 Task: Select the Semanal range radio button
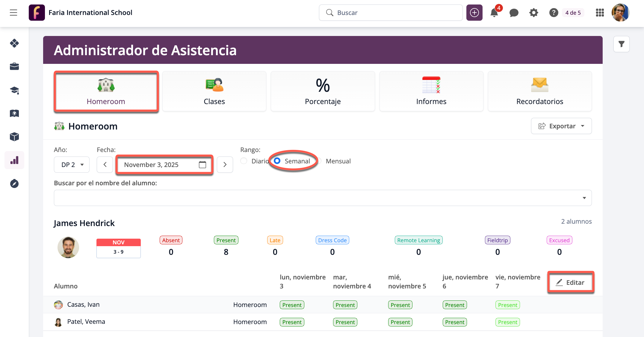277,161
